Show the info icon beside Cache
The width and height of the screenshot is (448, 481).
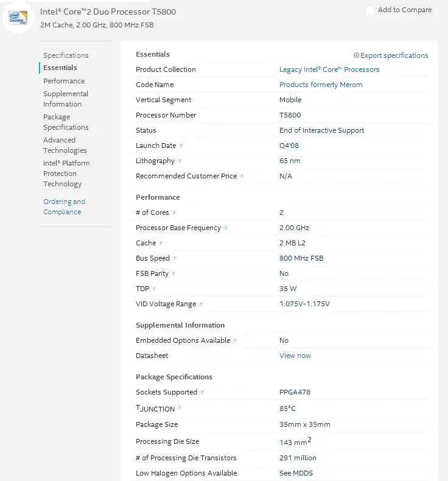point(161,243)
